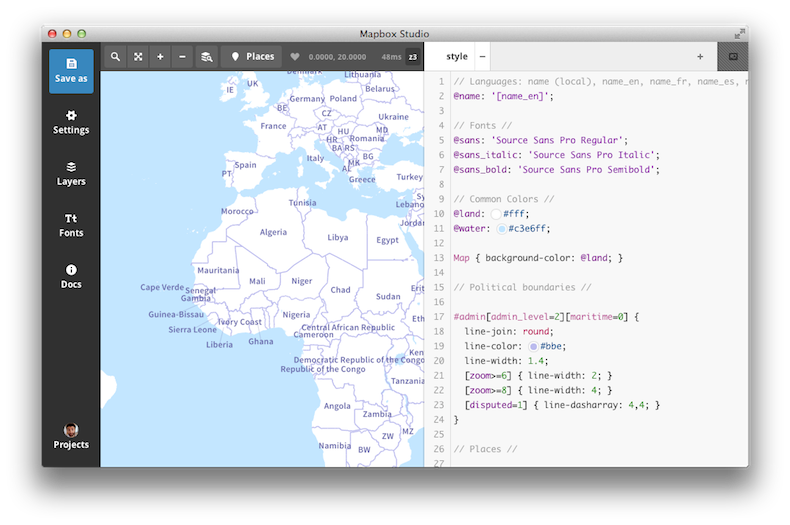Toggle fullscreen map with expand arrows icon
Screen dimensions: 790x525
click(138, 56)
